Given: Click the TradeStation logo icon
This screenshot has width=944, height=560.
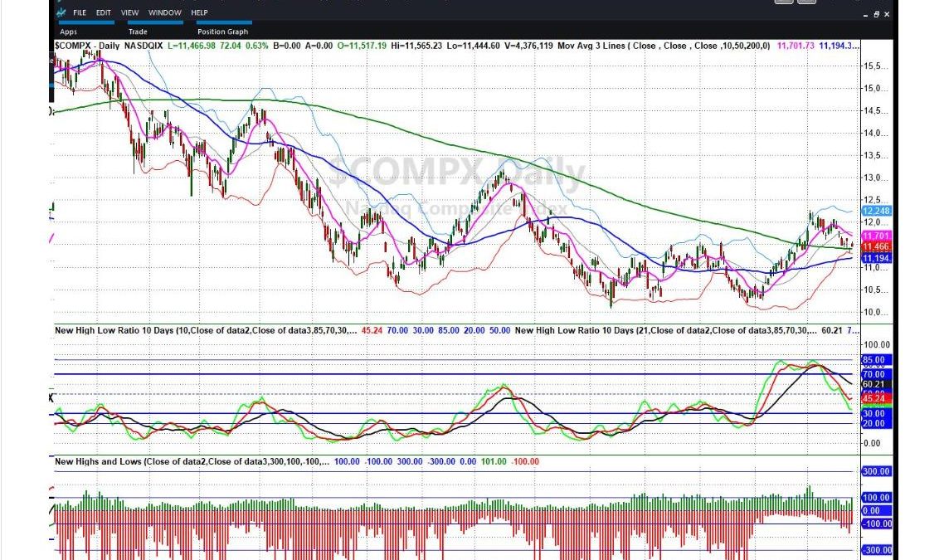Looking at the screenshot, I should [60, 12].
